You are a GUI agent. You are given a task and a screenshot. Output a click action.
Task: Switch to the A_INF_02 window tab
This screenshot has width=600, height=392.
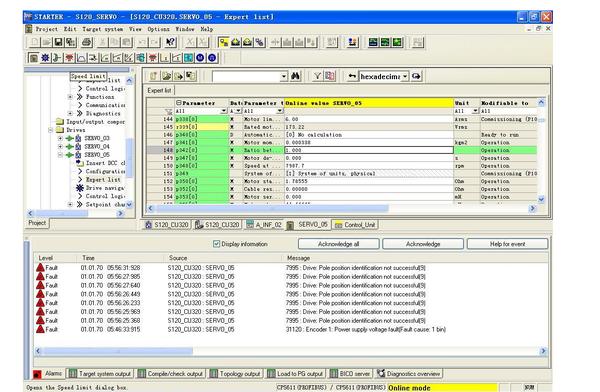(x=264, y=225)
